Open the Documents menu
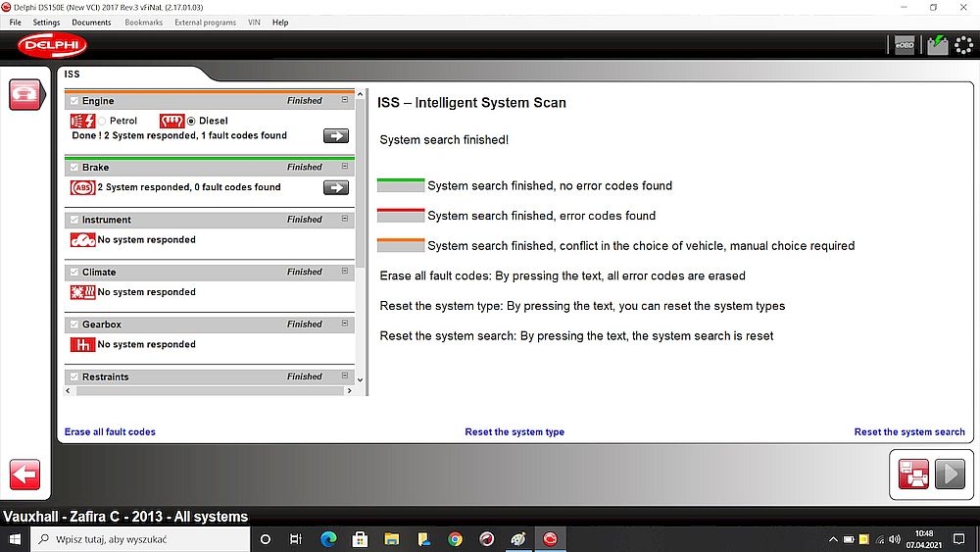The width and height of the screenshot is (980, 552). [91, 23]
